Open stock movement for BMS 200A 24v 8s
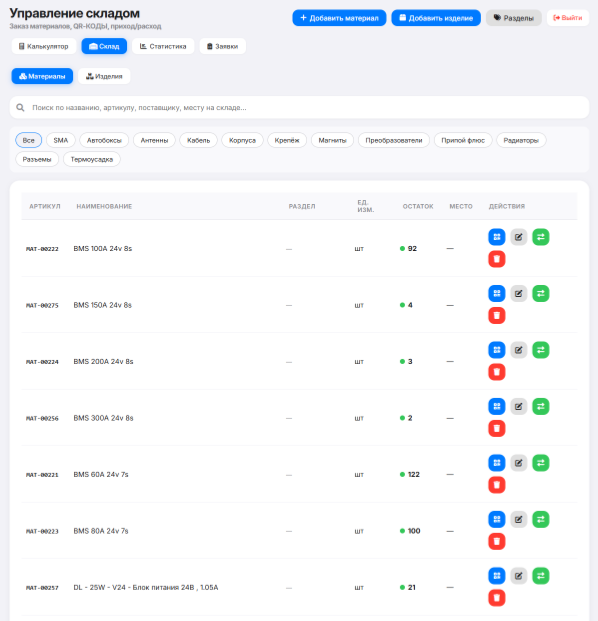 (541, 350)
